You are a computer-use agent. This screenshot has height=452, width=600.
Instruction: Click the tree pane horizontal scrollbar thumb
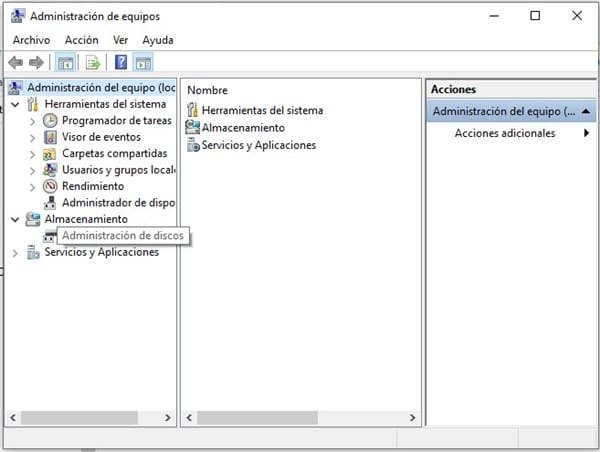click(79, 418)
